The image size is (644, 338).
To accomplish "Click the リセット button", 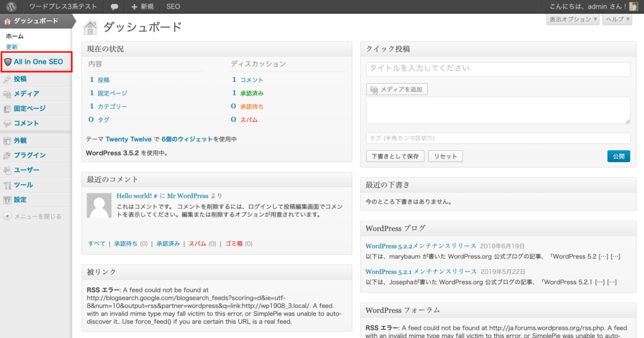I will click(445, 156).
